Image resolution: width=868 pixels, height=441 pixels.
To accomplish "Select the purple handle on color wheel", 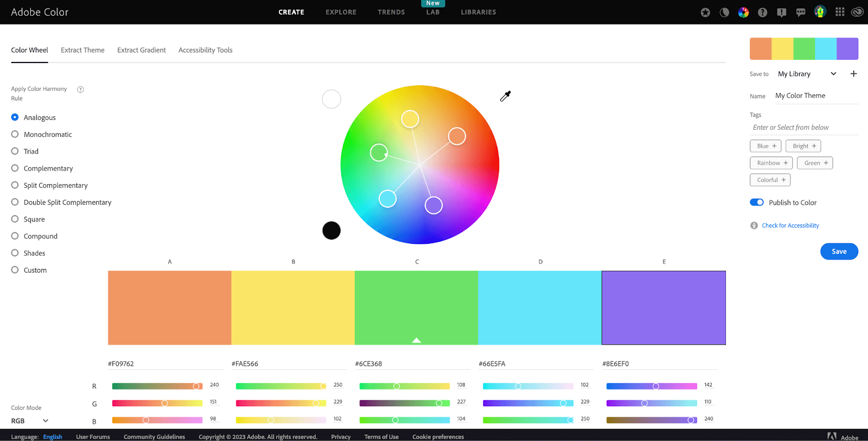I will (433, 205).
